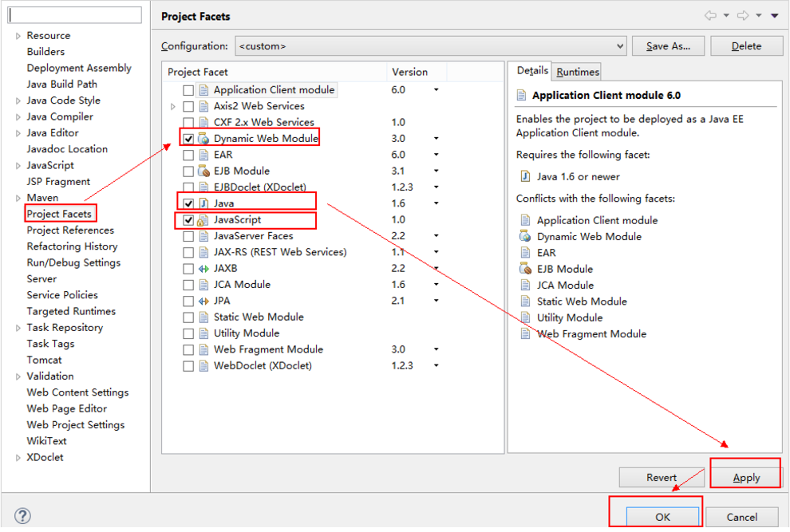790x532 pixels.
Task: Click Dynamic Web Module icon in conflicts list
Action: point(525,236)
